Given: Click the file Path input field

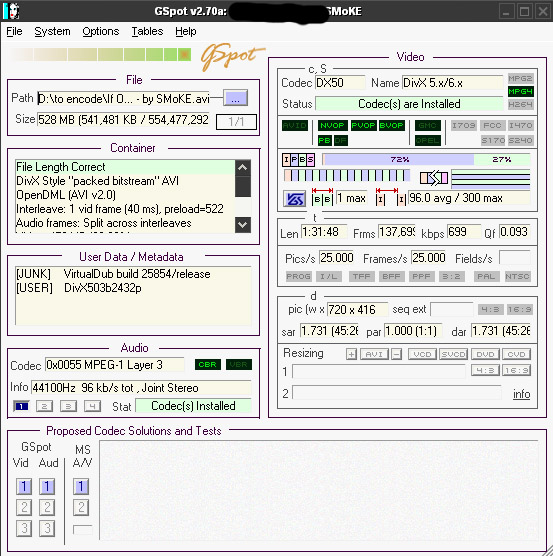Looking at the screenshot, I should click(x=123, y=98).
